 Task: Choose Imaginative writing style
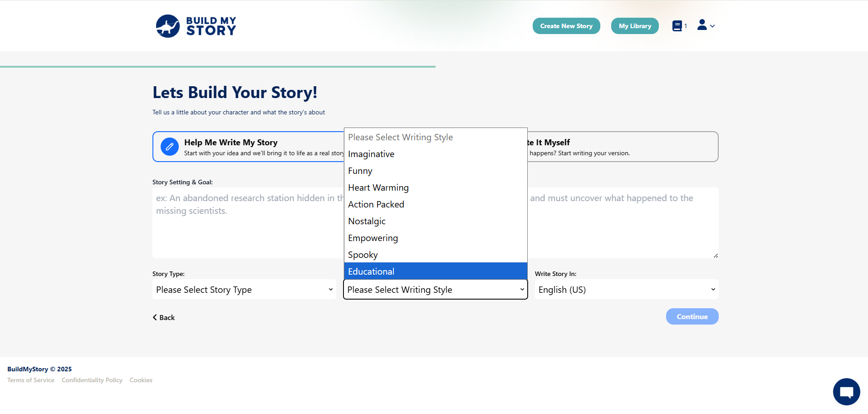(x=371, y=154)
